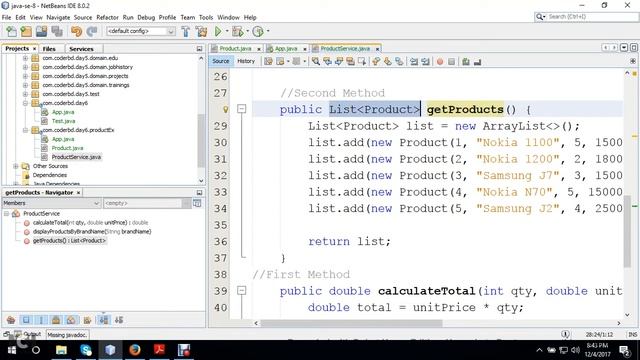Toggle Rectangular Selection in editor toolbar
Image resolution: width=640 pixels, height=360 pixels.
coord(362,61)
